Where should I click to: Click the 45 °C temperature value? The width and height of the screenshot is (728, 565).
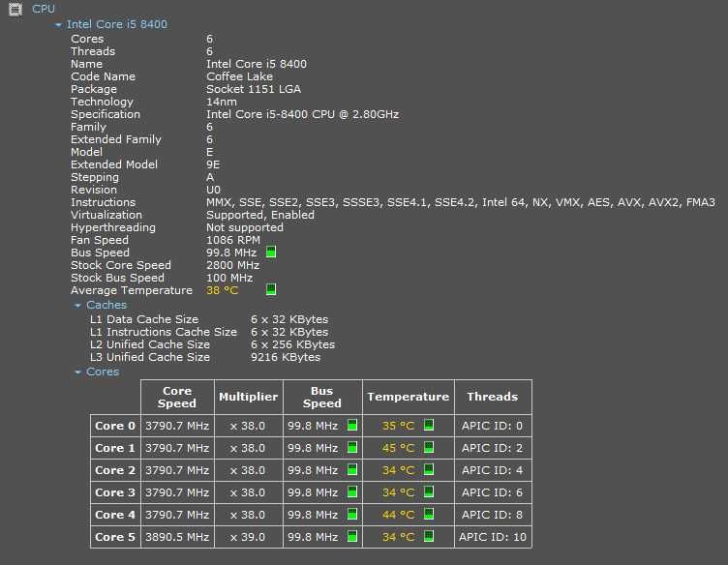pyautogui.click(x=398, y=448)
